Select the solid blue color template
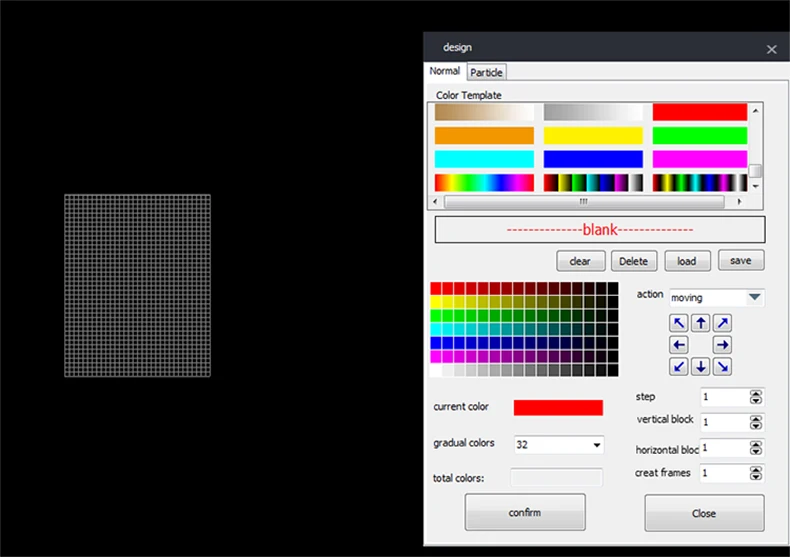Viewport: 790px width, 557px height. (x=593, y=159)
